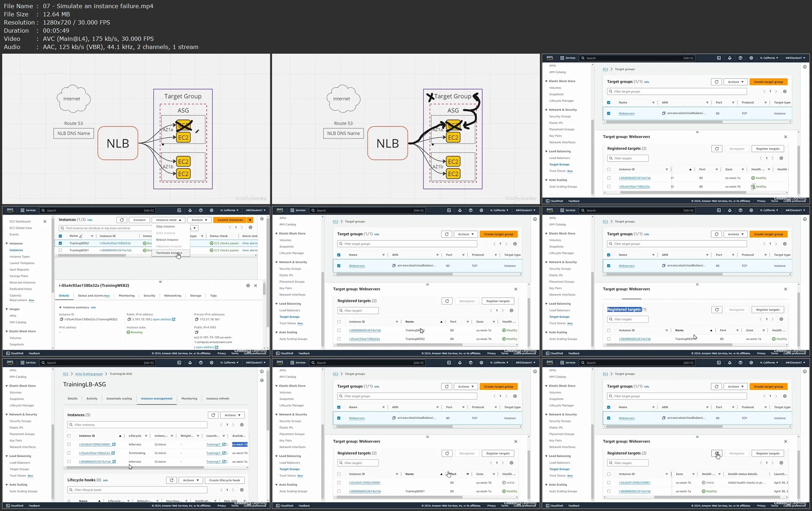Open N. California region menu in Instances (1/2) frame
The image size is (812, 511).
[229, 210]
